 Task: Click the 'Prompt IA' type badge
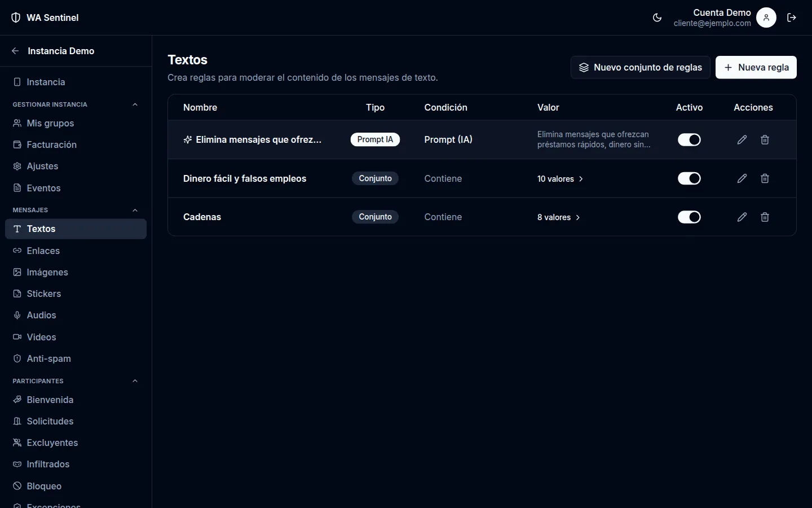375,139
